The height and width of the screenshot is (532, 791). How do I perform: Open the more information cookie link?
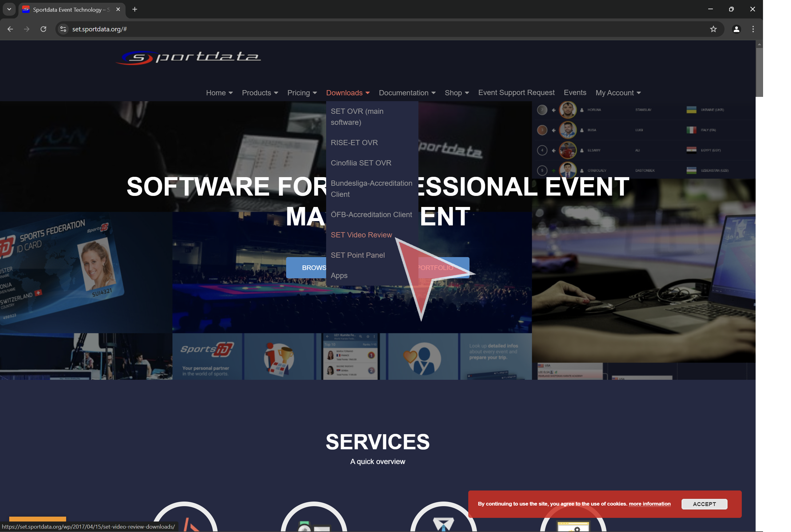pos(649,504)
